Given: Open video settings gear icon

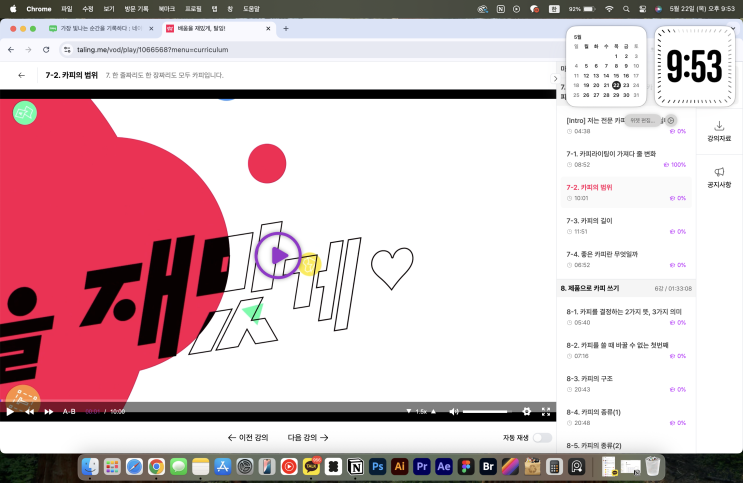Looking at the screenshot, I should tap(527, 411).
